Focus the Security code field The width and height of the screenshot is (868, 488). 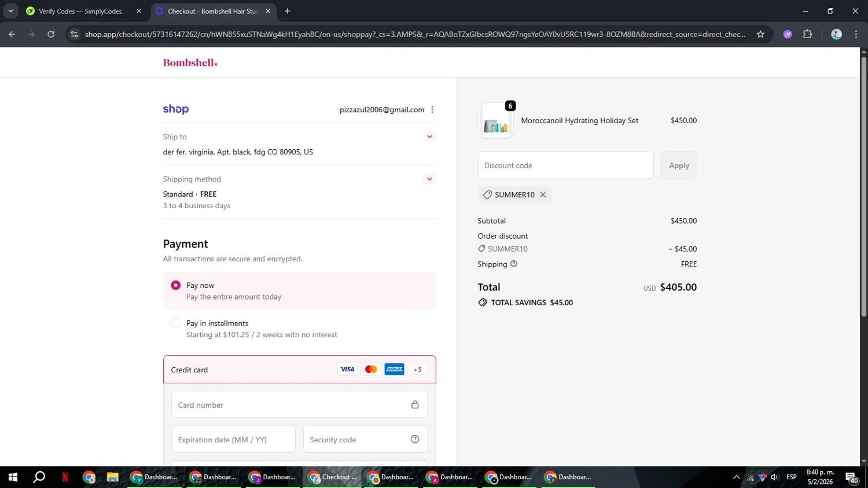coord(366,439)
